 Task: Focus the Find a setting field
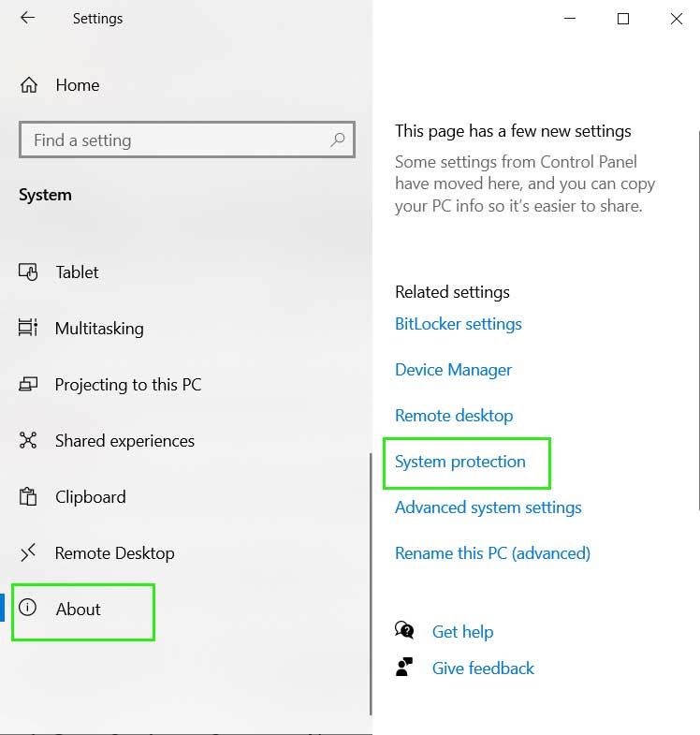187,140
